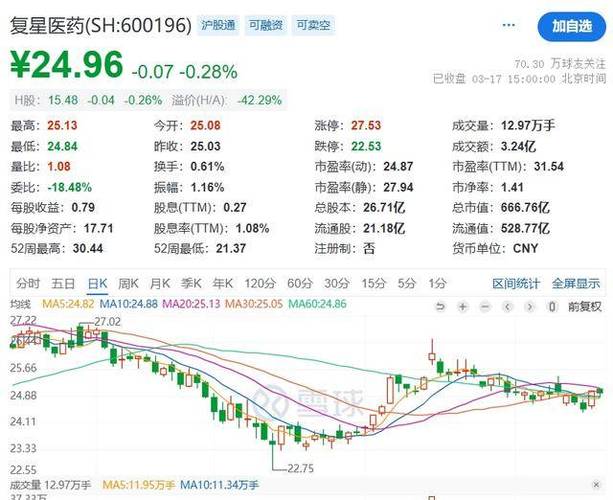Screen dimensions: 613x500
Task: Select the 月K monthly candlestick tab
Action: click(x=160, y=283)
